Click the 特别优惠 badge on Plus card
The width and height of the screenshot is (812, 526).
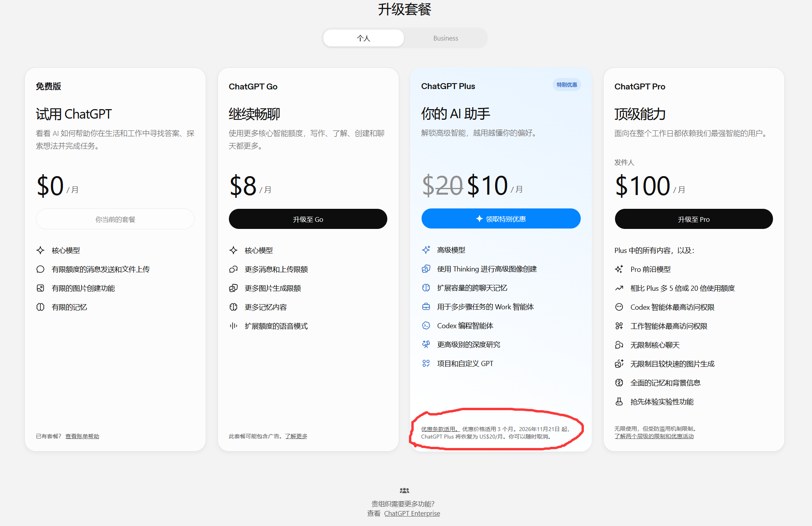click(x=567, y=85)
